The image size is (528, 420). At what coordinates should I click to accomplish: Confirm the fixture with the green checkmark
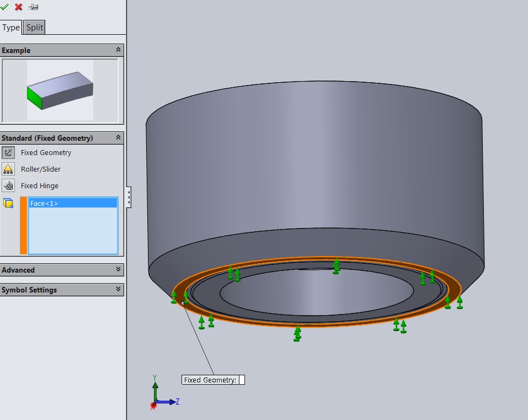4,7
